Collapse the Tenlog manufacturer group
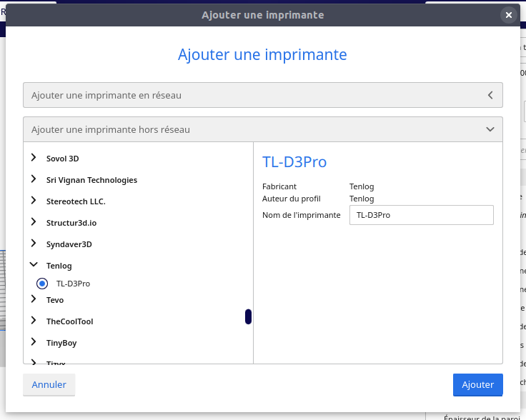Viewport: 526px width, 420px height. tap(34, 265)
